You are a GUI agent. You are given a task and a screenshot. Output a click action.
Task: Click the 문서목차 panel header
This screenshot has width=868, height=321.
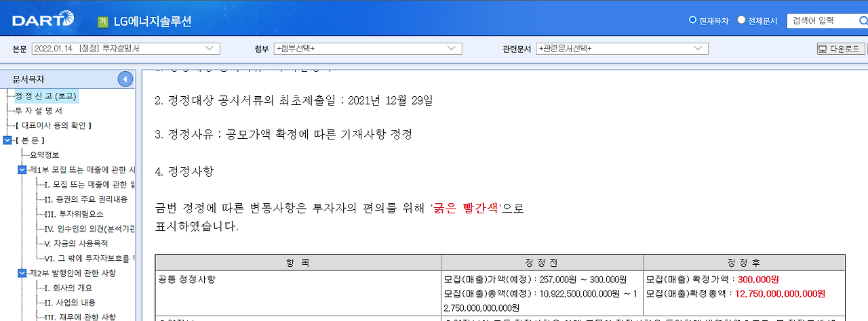(x=27, y=79)
